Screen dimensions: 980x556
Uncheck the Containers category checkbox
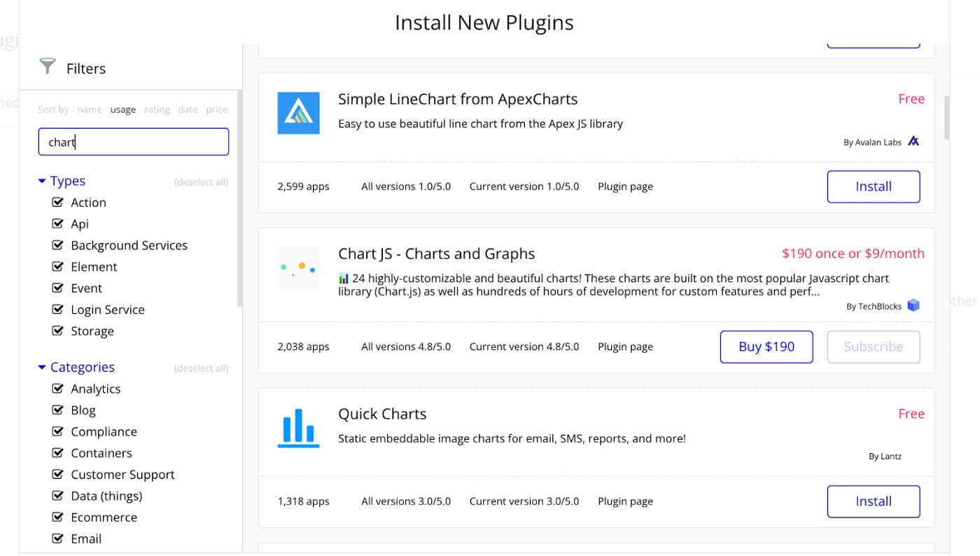click(x=58, y=453)
